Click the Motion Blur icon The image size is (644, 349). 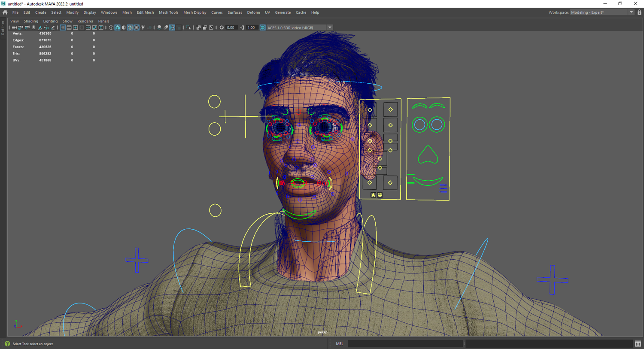(x=166, y=27)
